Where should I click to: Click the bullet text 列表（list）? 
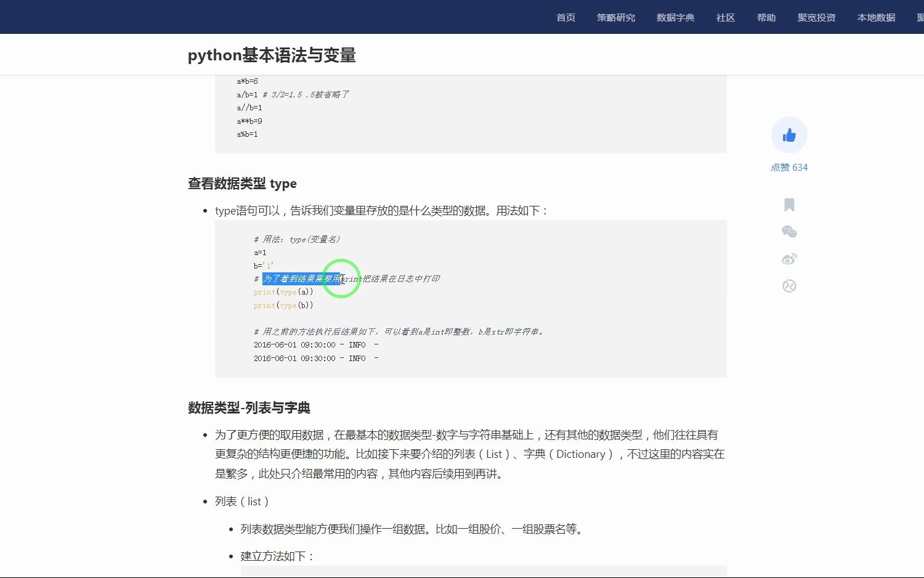tap(242, 502)
